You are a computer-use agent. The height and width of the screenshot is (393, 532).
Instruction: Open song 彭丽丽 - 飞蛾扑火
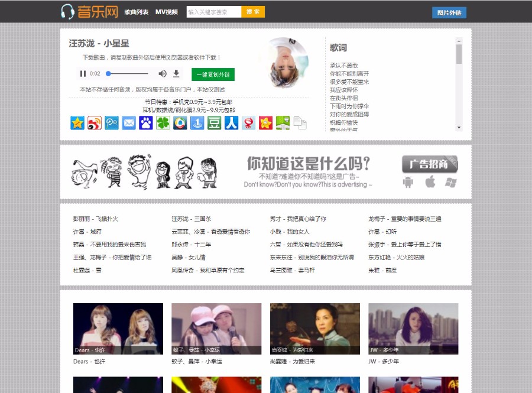click(x=96, y=219)
